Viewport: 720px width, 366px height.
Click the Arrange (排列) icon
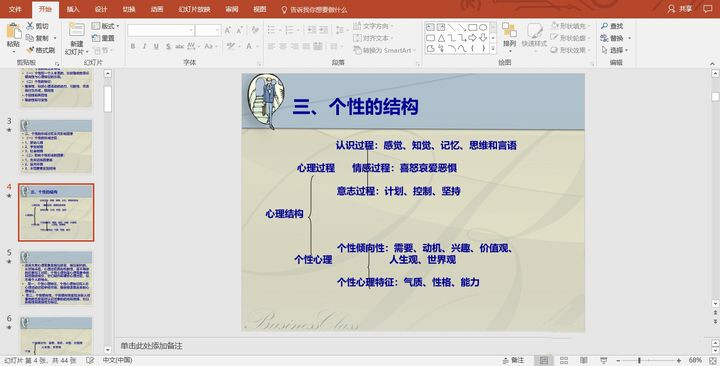[x=509, y=30]
